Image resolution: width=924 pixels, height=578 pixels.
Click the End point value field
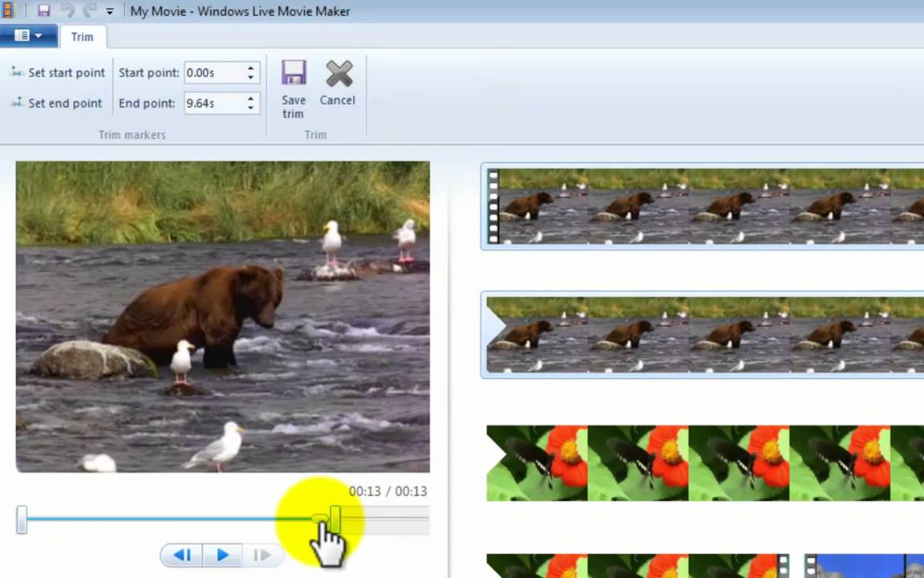[214, 104]
